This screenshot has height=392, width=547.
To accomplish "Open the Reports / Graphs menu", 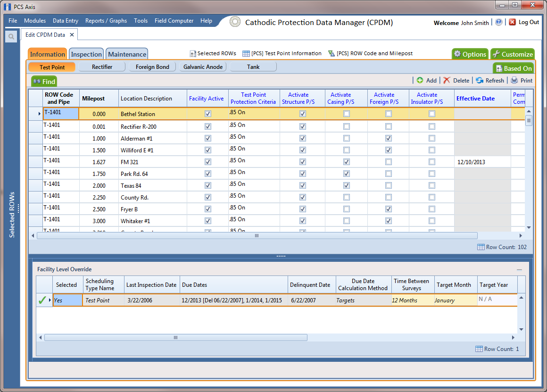I will pyautogui.click(x=106, y=21).
